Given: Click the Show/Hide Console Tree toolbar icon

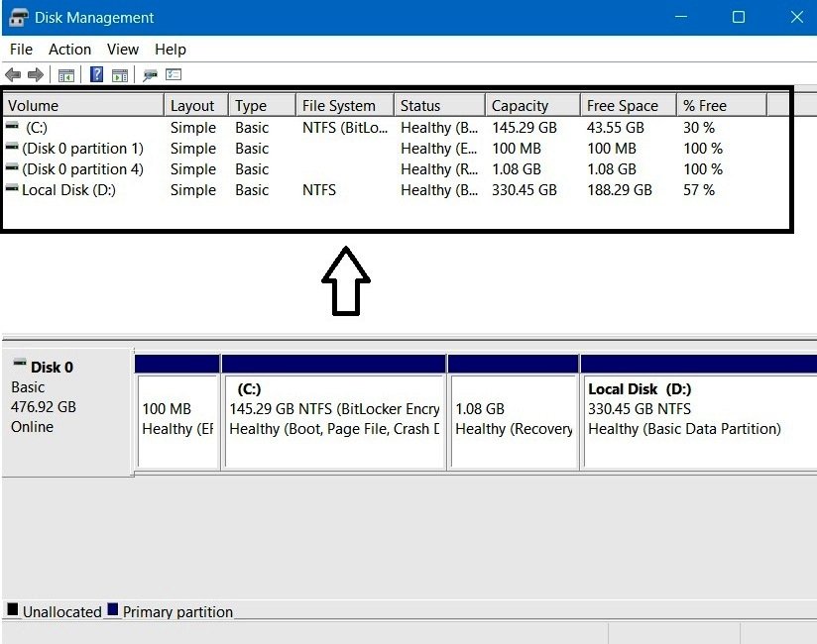Looking at the screenshot, I should coord(66,75).
